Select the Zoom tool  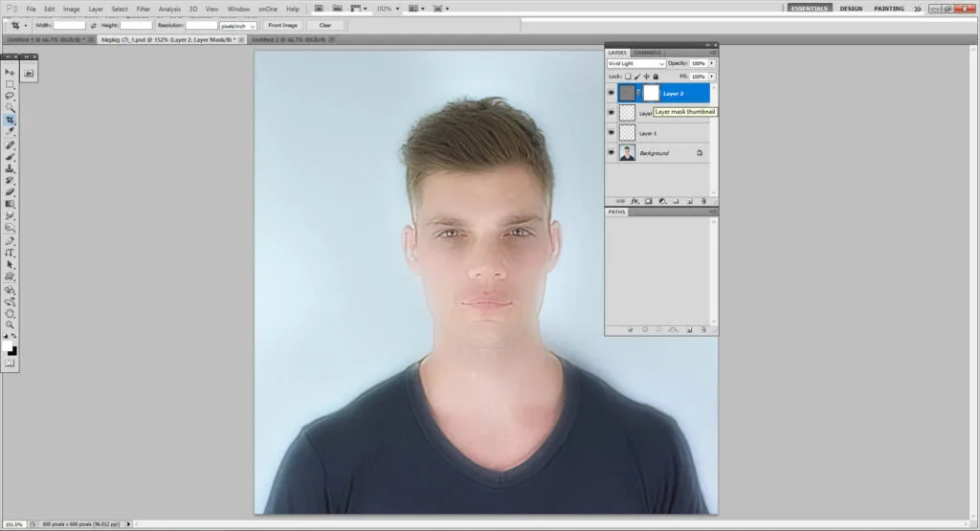point(10,325)
